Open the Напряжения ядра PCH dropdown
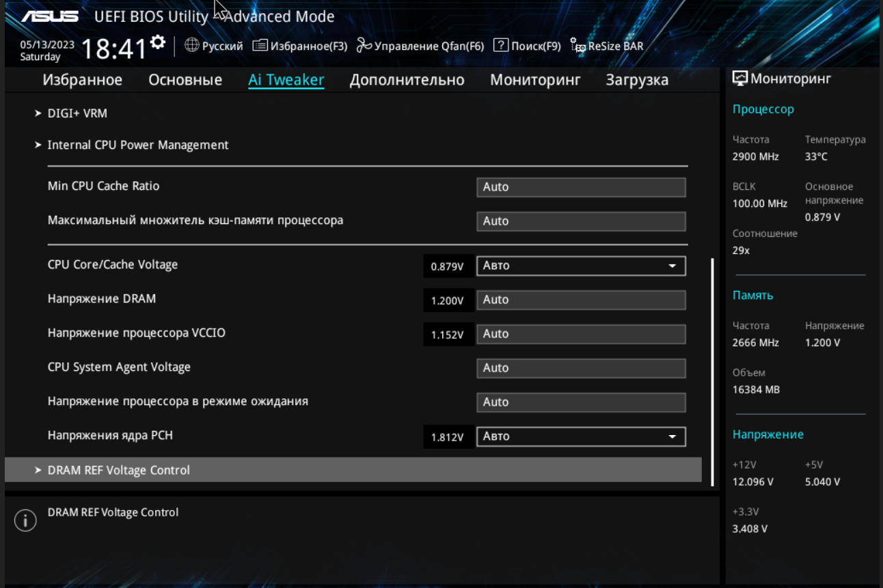This screenshot has height=588, width=883. point(581,436)
